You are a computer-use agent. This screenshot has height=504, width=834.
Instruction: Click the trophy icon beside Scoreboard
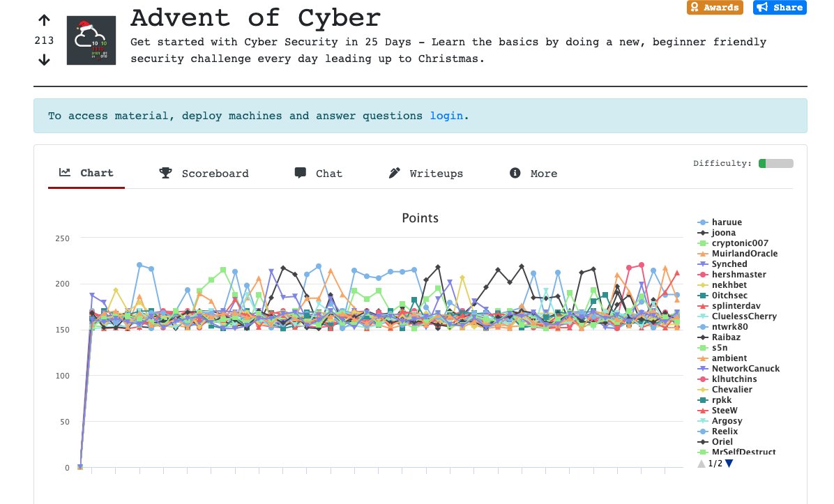point(165,173)
